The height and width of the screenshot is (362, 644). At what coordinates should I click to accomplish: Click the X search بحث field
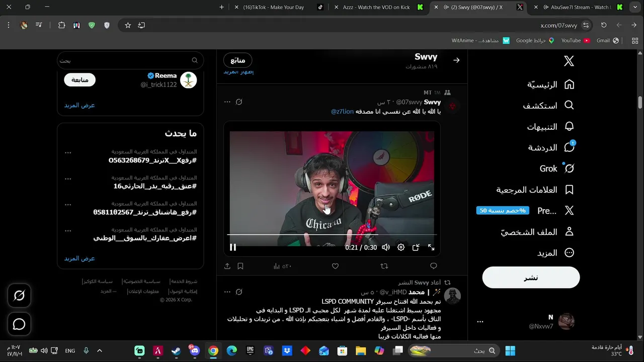coord(130,60)
